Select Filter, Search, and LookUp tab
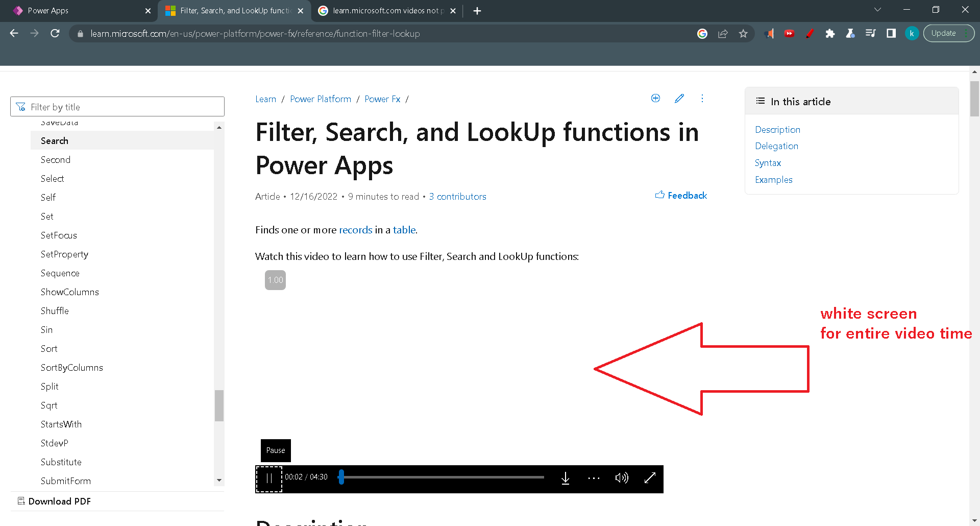980x526 pixels. (234, 11)
